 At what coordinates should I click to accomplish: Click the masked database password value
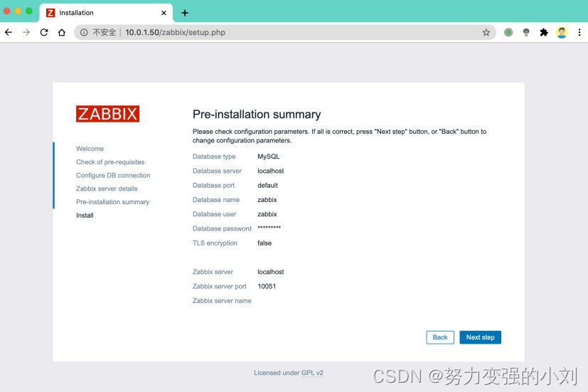(269, 228)
